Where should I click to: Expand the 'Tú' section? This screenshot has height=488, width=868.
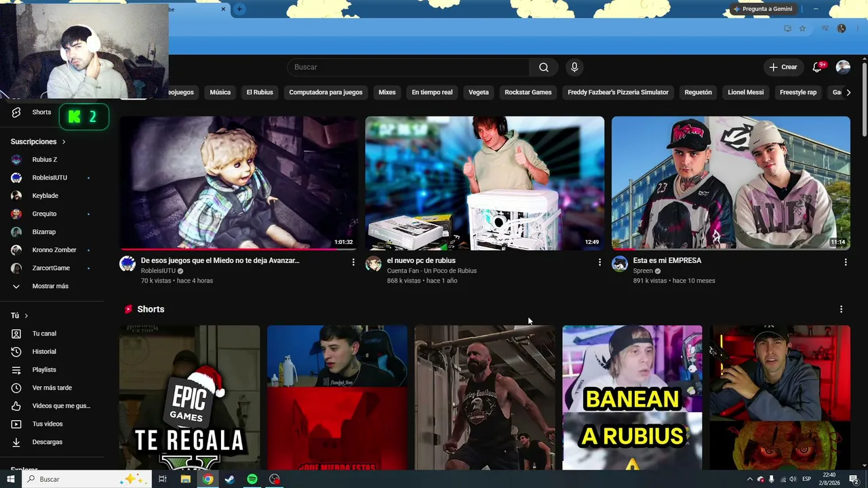tap(20, 316)
